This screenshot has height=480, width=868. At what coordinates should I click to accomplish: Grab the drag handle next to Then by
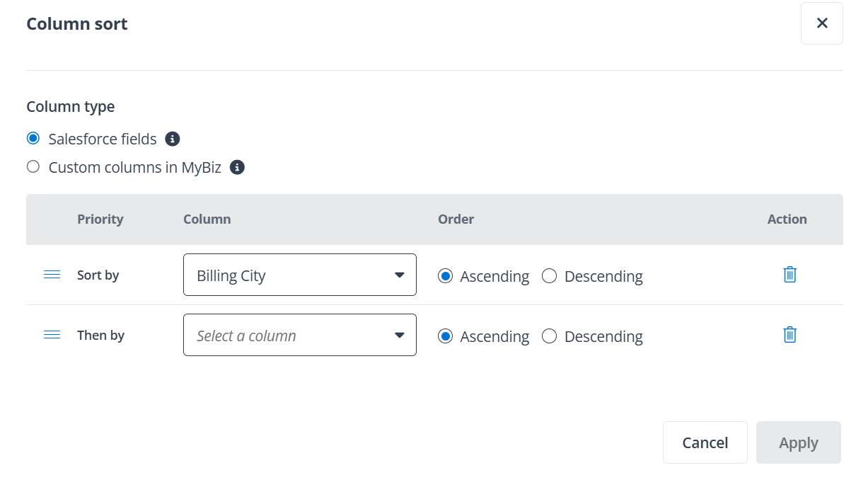click(x=52, y=334)
